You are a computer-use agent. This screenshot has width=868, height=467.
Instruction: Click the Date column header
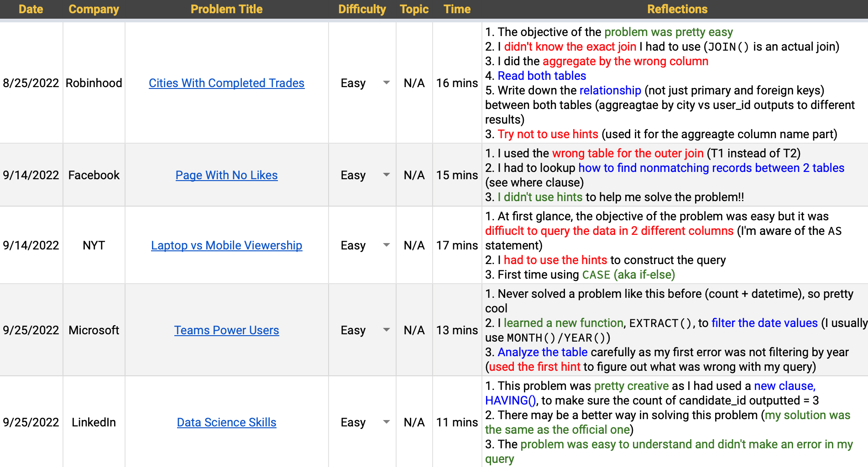(31, 9)
